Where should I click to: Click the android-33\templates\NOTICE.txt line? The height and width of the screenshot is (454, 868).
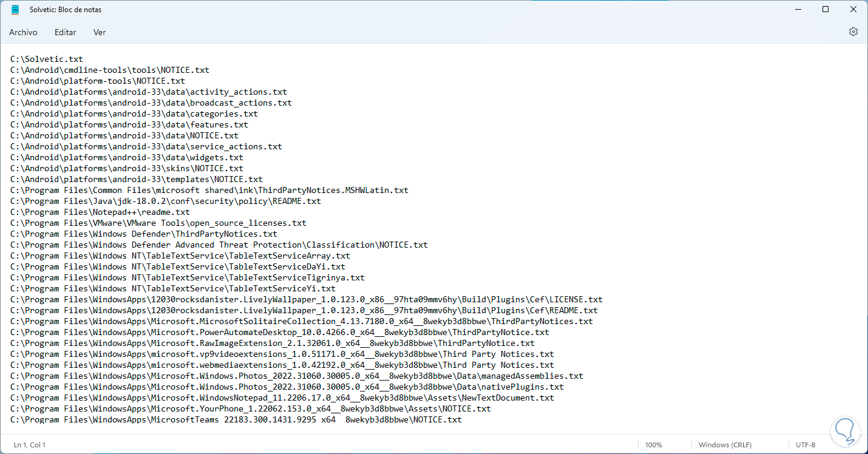[137, 180]
